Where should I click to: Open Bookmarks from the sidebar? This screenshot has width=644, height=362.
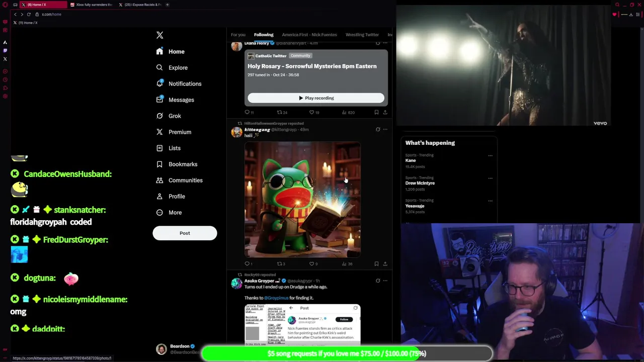click(x=177, y=164)
